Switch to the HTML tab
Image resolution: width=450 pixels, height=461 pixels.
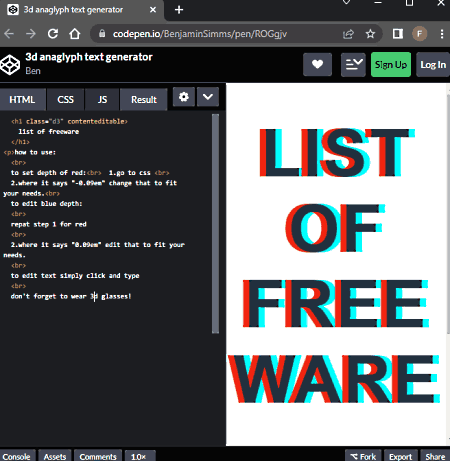pyautogui.click(x=22, y=99)
